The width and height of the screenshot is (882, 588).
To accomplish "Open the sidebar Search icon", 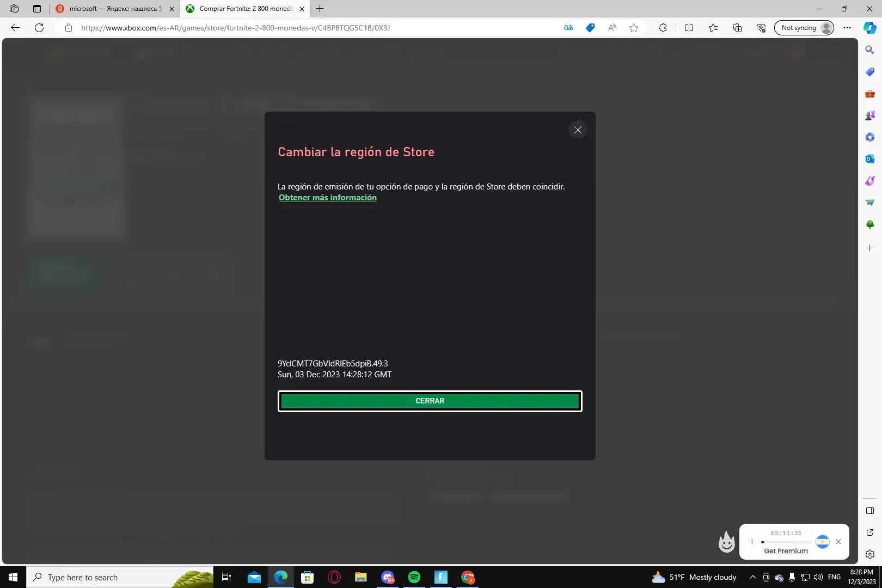I will [870, 50].
